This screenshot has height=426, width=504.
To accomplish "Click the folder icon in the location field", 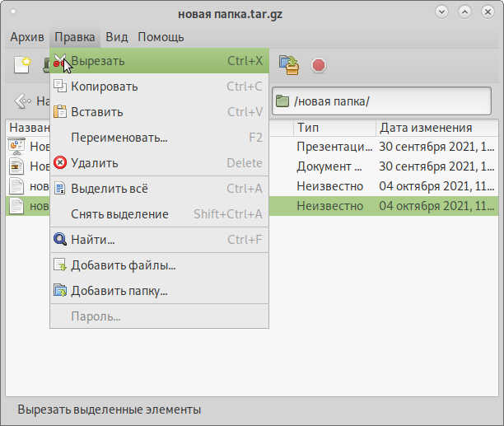I will [282, 101].
